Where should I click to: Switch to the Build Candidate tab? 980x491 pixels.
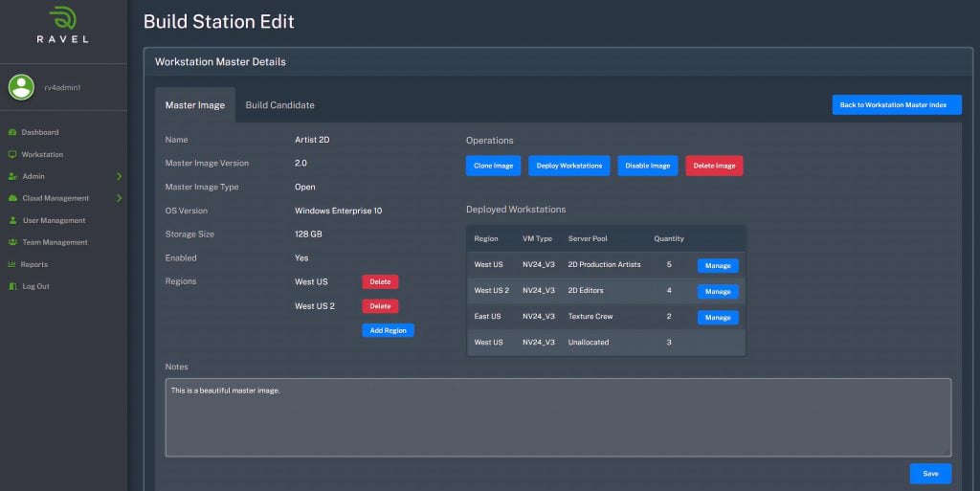click(279, 105)
